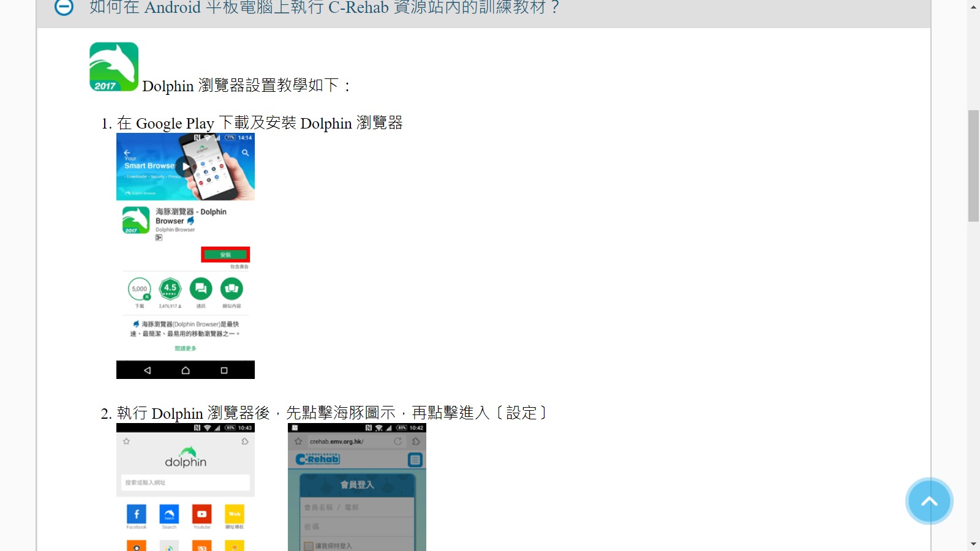980x551 pixels.
Task: Click the Facebook shortcut tile
Action: tap(137, 514)
